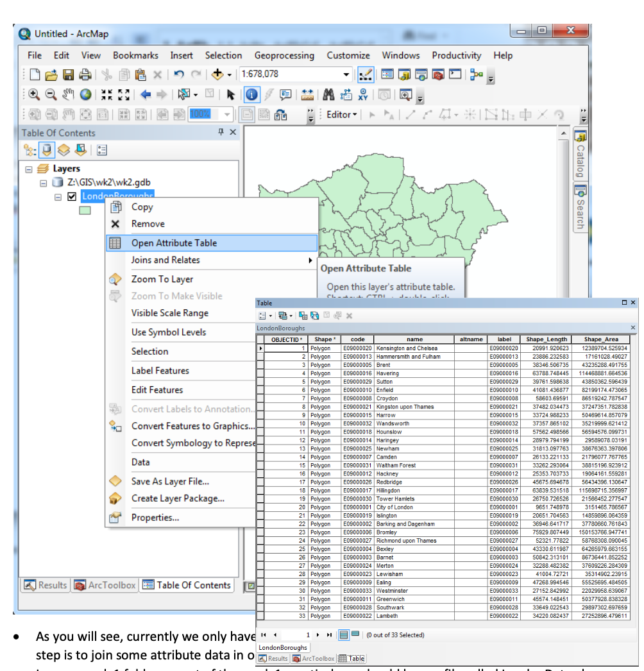Screen dimensions: 644x671
Task: Click the LondonBoroughs green legend swatch
Action: coord(85,210)
